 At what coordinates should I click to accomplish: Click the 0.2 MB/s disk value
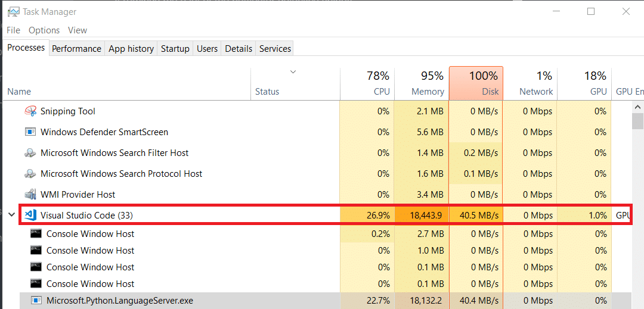click(x=476, y=153)
